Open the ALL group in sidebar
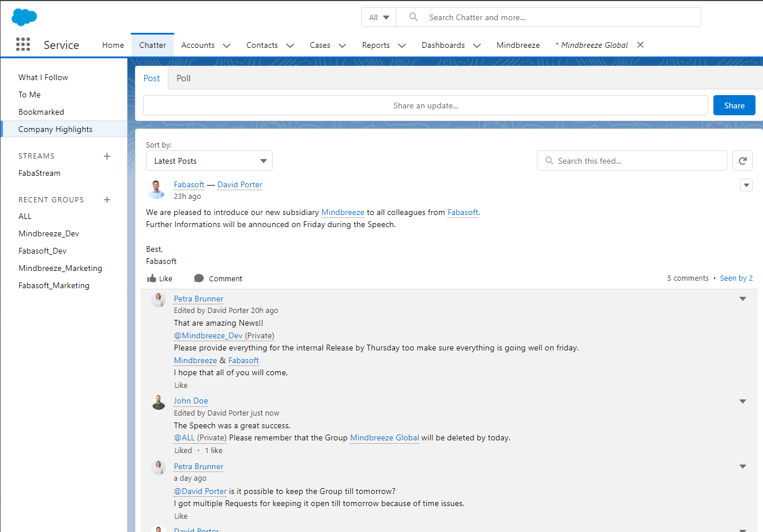This screenshot has width=763, height=532. [25, 216]
